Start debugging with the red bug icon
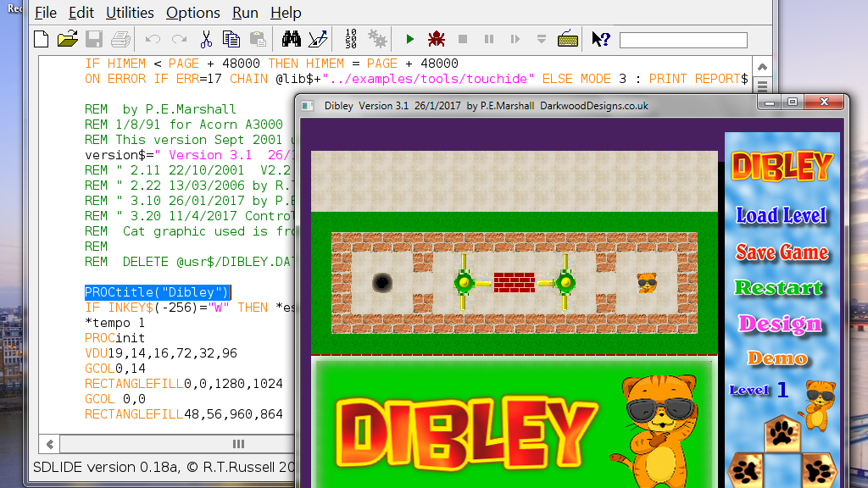Screen dimensions: 868x488 point(437,39)
